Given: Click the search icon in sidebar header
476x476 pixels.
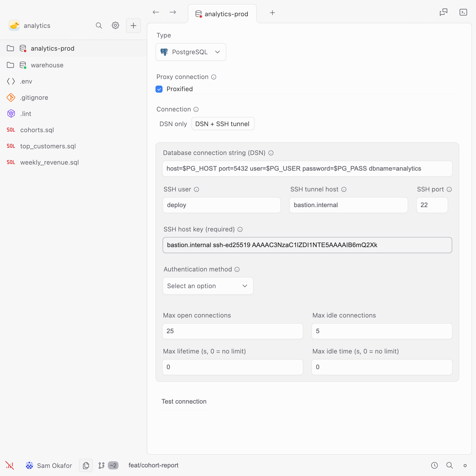Looking at the screenshot, I should click(x=99, y=26).
